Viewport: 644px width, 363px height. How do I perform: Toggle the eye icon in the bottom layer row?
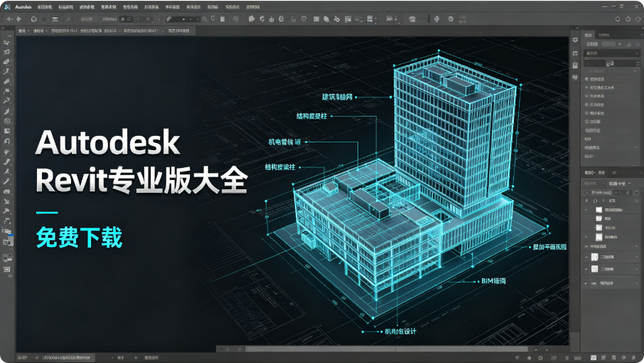[x=594, y=283]
